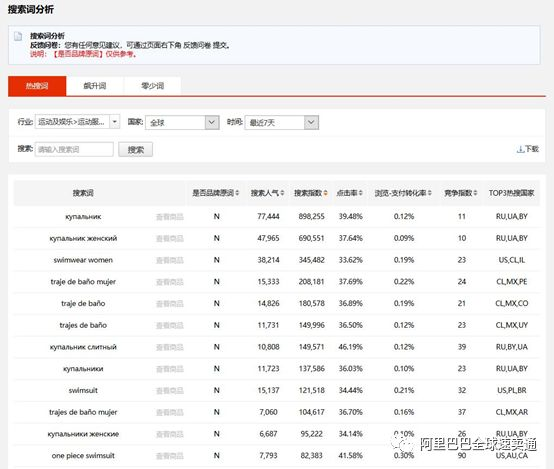This screenshot has height=469, width=554.
Task: View products link for one piece swimsuit
Action: tap(170, 456)
